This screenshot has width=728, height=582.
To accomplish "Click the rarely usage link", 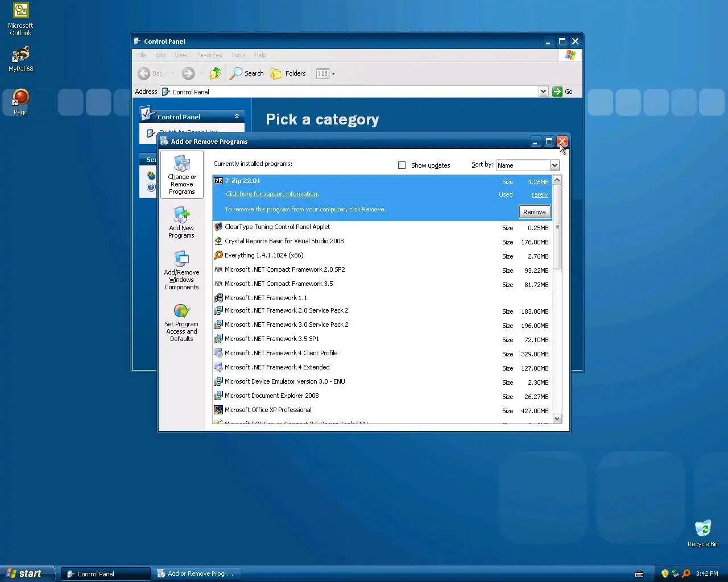I will click(540, 194).
